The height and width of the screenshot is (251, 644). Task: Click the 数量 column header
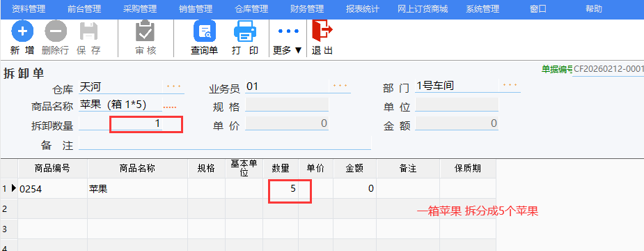(281, 169)
